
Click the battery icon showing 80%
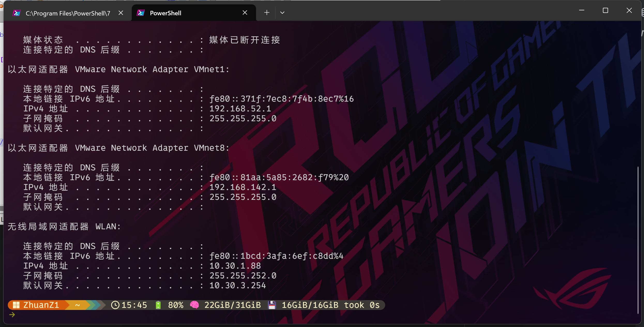click(x=158, y=305)
